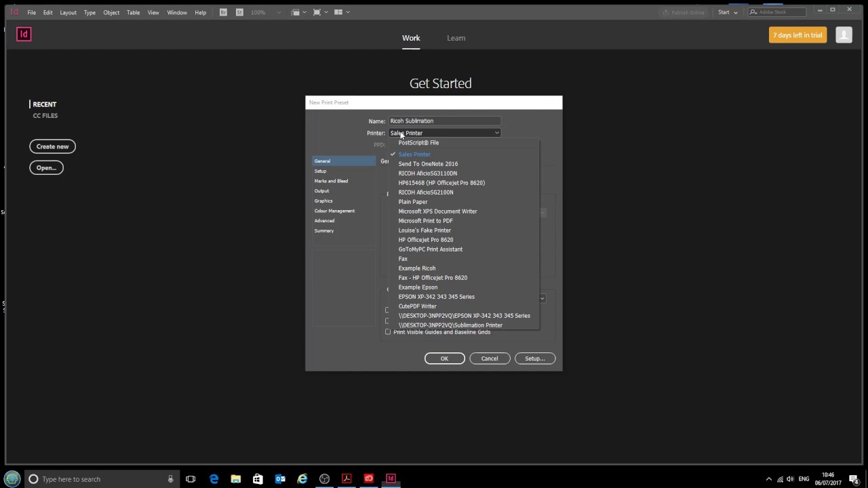Open the Screen Mode toolbar icon

click(319, 12)
